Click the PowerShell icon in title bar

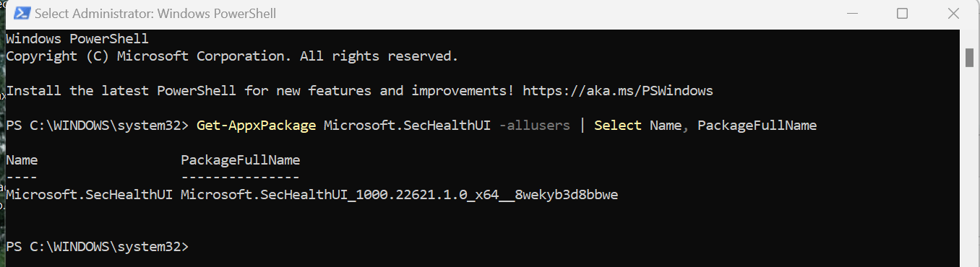click(x=22, y=14)
